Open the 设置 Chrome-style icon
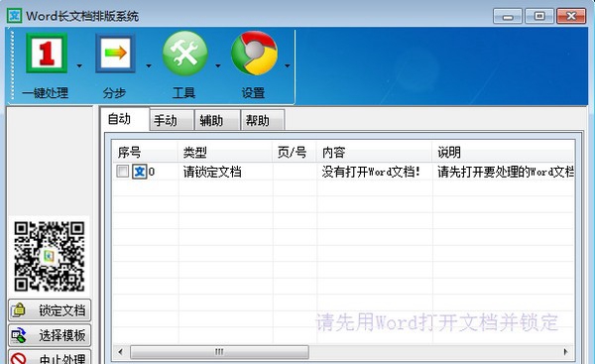595x364 pixels. (254, 54)
